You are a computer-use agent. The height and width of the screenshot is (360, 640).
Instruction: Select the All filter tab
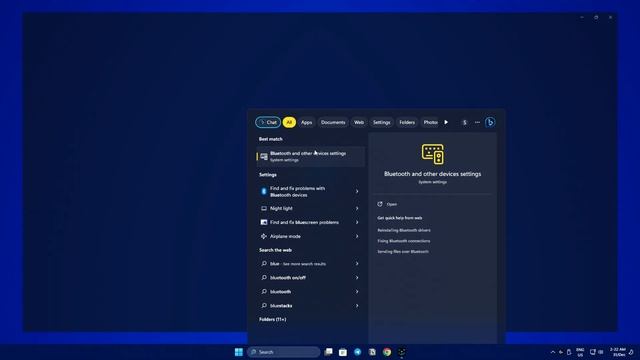(x=289, y=122)
